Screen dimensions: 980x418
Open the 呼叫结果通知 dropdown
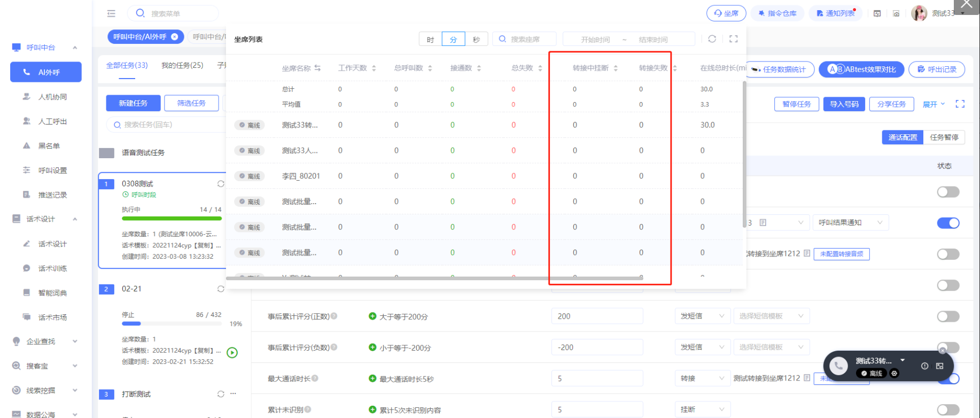(850, 223)
